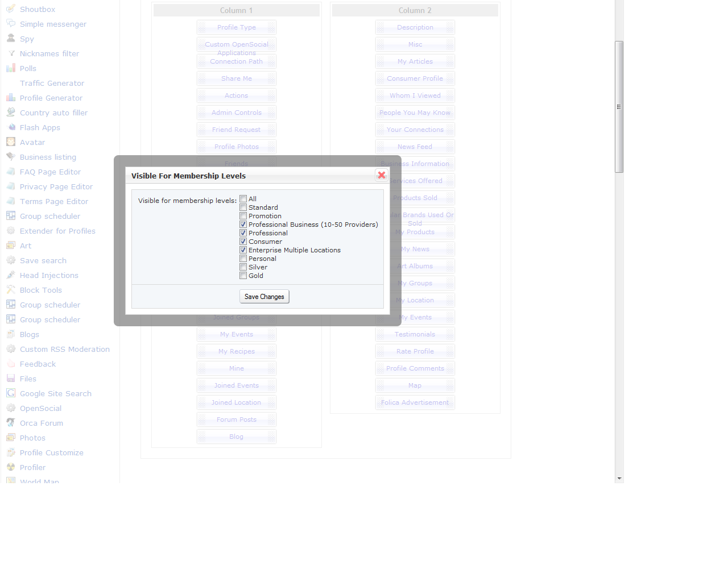The width and height of the screenshot is (728, 565).
Task: Click the Blog block in Column 1
Action: 237,437
